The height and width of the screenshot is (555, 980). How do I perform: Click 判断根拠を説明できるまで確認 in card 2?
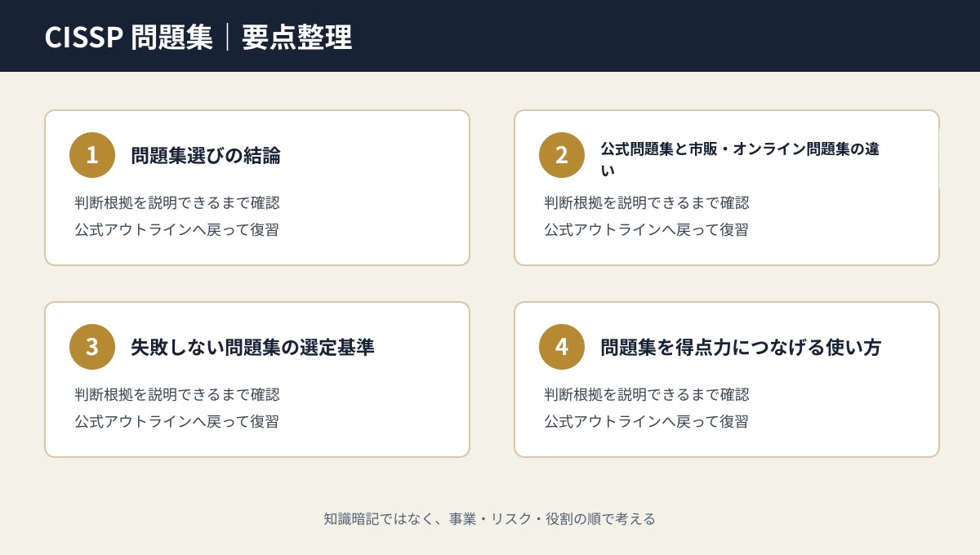click(x=647, y=202)
